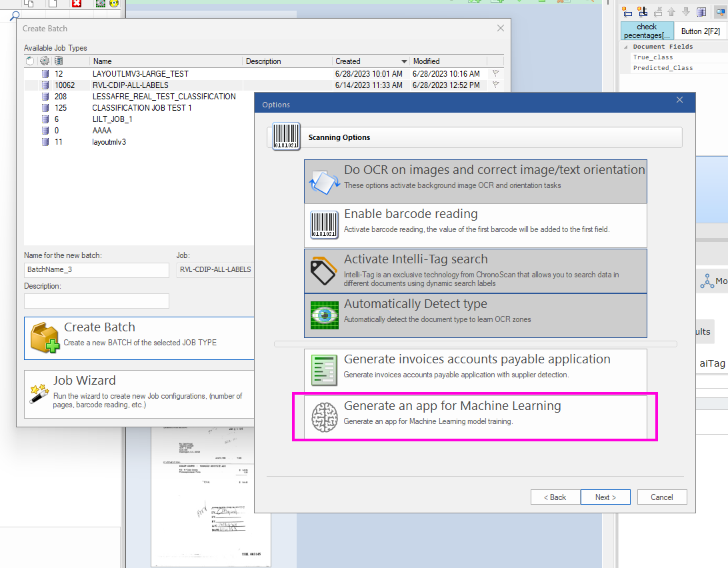Click the Create Batch button with the box icon

click(x=139, y=339)
